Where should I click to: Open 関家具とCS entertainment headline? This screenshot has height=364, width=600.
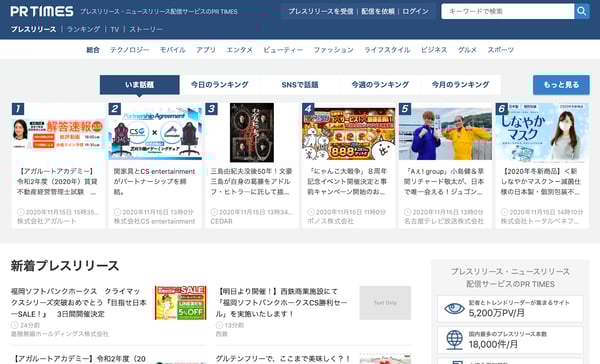[155, 181]
